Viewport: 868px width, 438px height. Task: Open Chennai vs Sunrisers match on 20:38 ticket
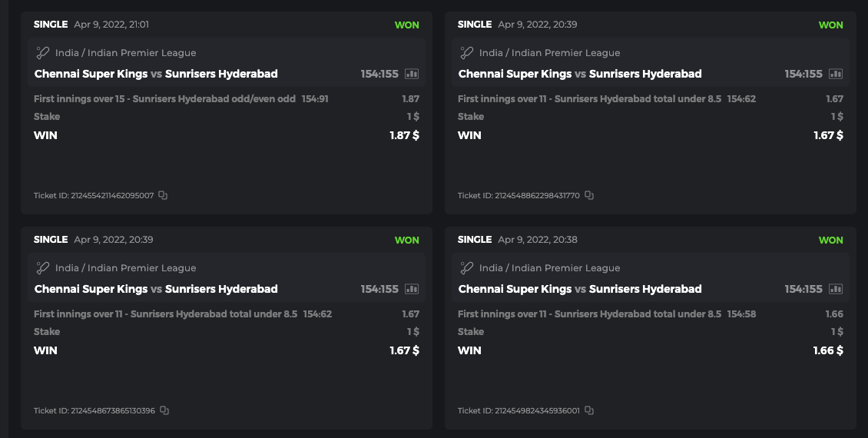point(580,289)
